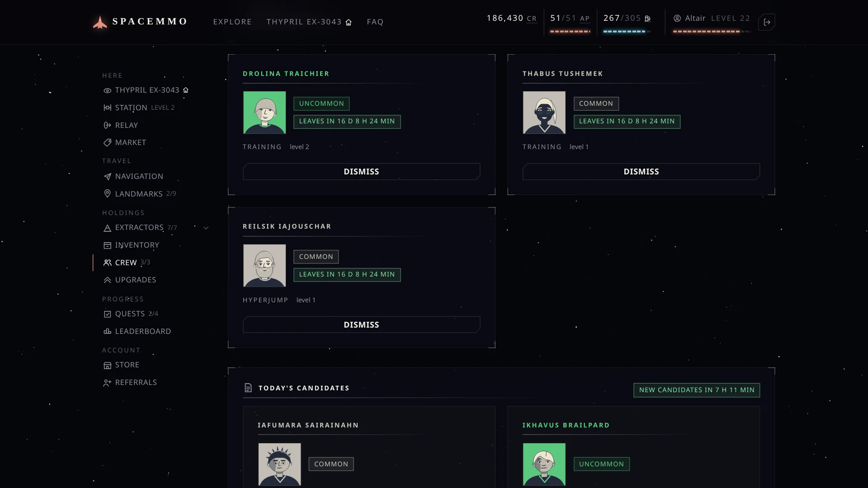Screen dimensions: 868x488
Task: Open Navigation in sidebar
Action: (133, 176)
